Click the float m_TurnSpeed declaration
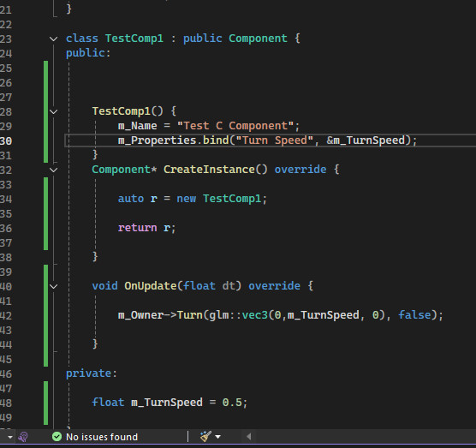The height and width of the screenshot is (448, 476). coord(170,403)
